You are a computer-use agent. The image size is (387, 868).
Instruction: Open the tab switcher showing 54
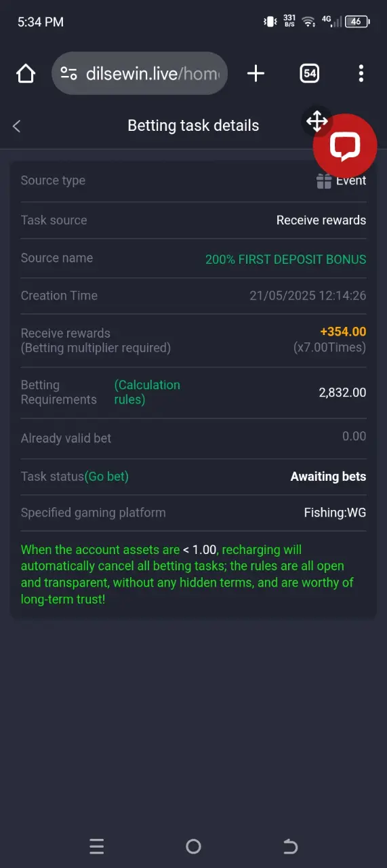pos(309,73)
